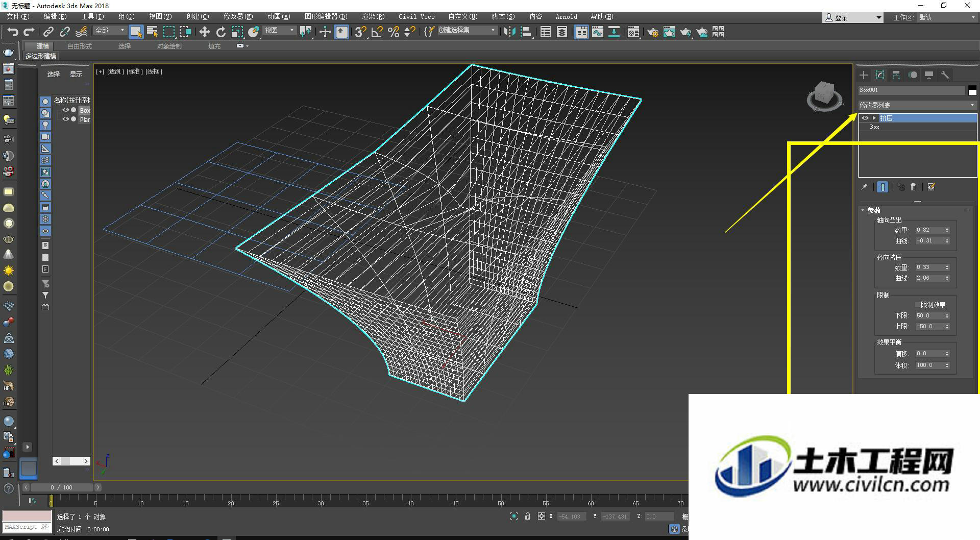Open Select by Name list
This screenshot has width=980, height=540.
pyautogui.click(x=152, y=32)
